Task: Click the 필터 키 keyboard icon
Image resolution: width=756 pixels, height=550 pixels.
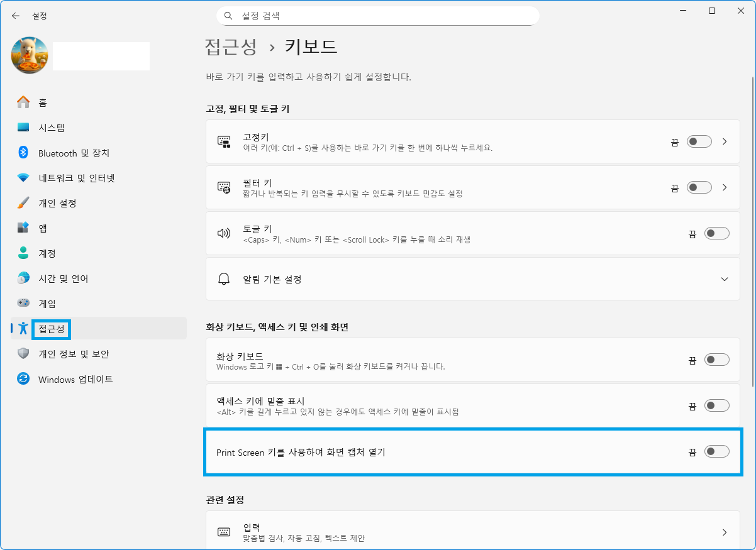Action: tap(224, 187)
